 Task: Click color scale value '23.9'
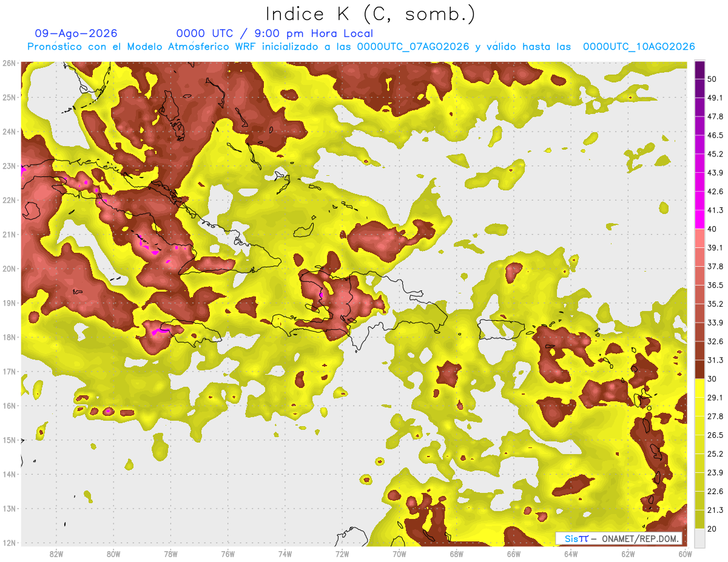[715, 473]
